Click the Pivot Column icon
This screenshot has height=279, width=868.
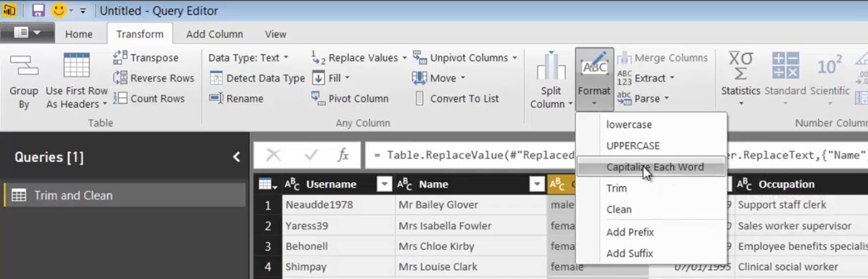coord(318,98)
